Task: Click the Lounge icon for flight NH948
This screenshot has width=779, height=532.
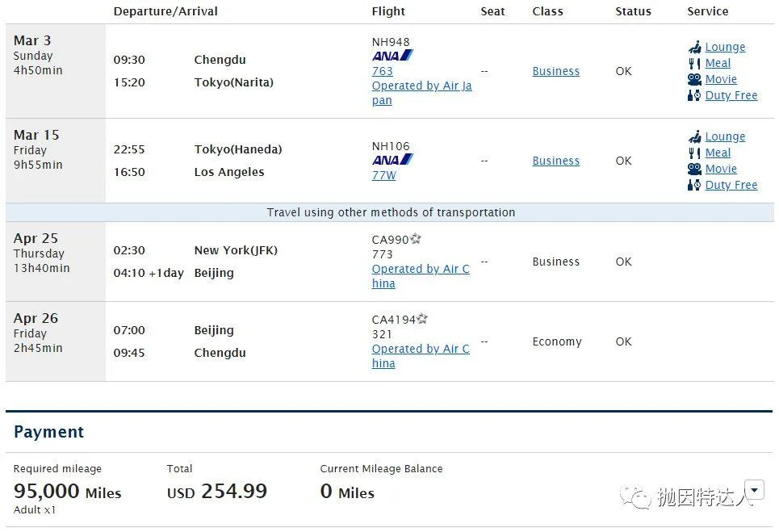Action: pos(693,47)
